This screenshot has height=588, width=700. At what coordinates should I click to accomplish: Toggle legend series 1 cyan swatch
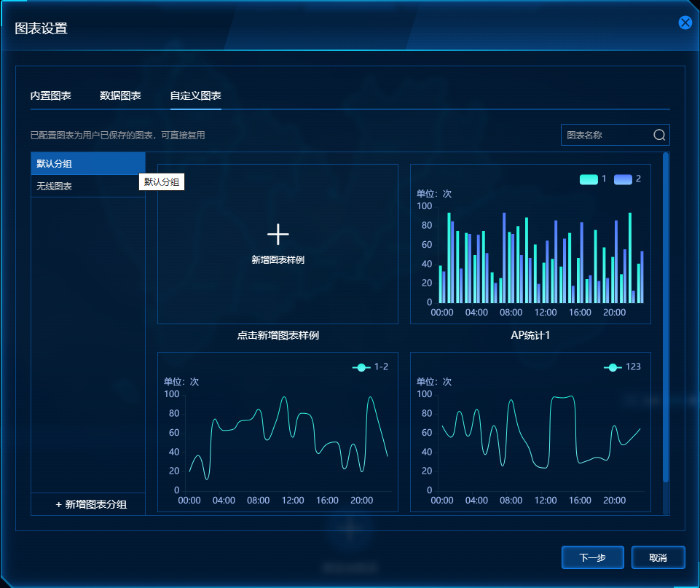pos(589,179)
